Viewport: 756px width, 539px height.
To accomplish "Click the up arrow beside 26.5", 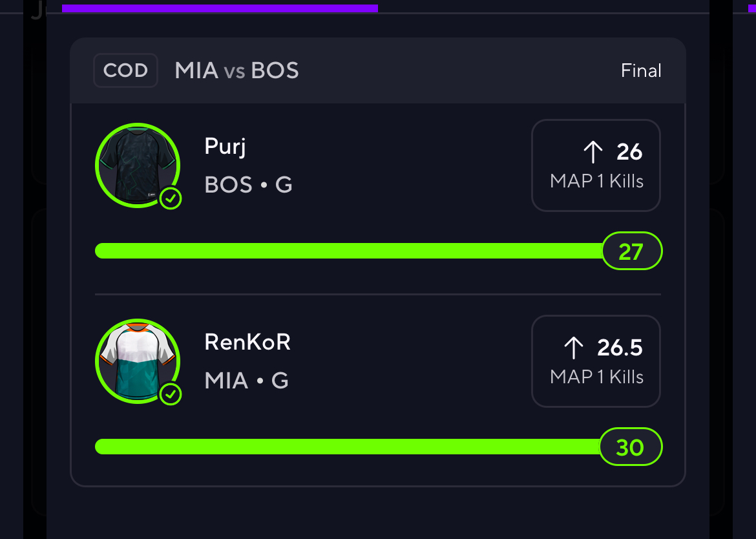I will 574,348.
